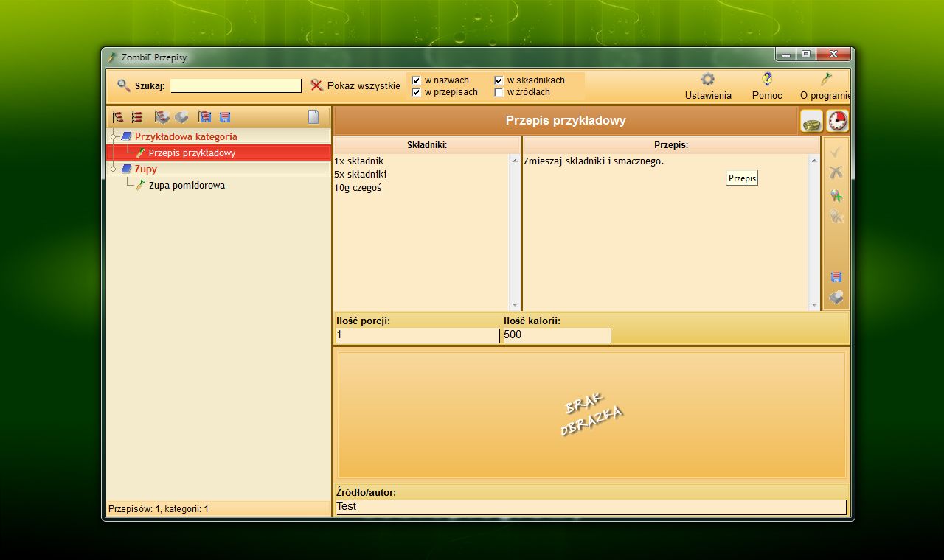Toggle the 'w składnikach' checkbox

pos(499,80)
